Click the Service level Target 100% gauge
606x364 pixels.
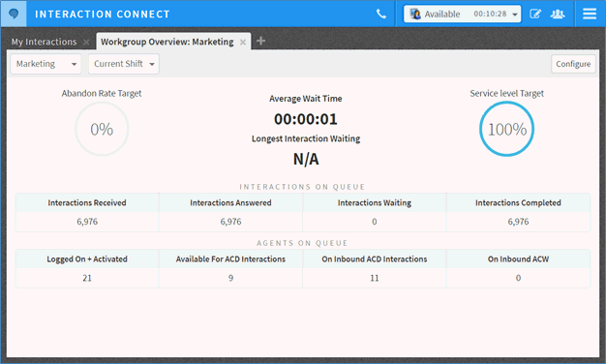click(x=506, y=129)
